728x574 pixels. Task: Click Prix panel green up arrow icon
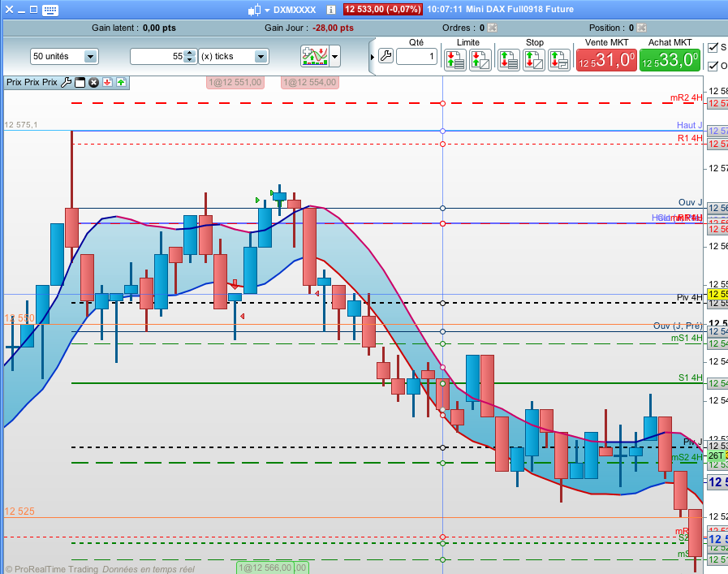[x=121, y=83]
